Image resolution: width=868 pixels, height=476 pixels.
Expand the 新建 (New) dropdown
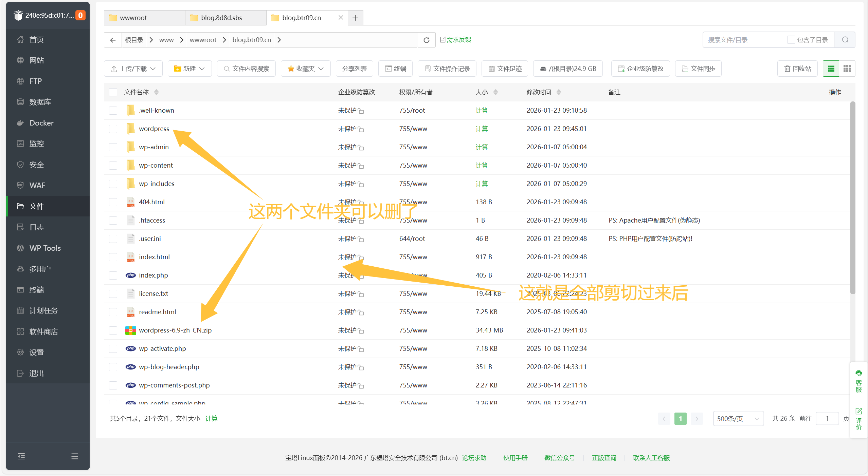coord(189,68)
